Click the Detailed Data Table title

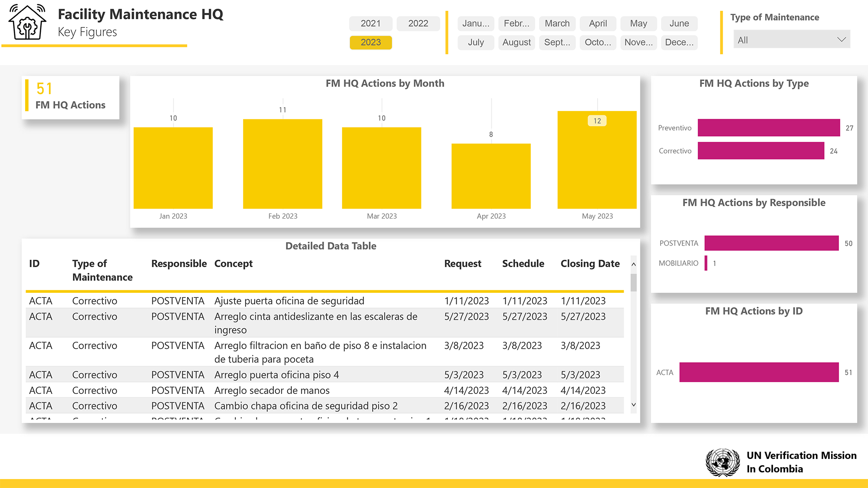pos(331,246)
